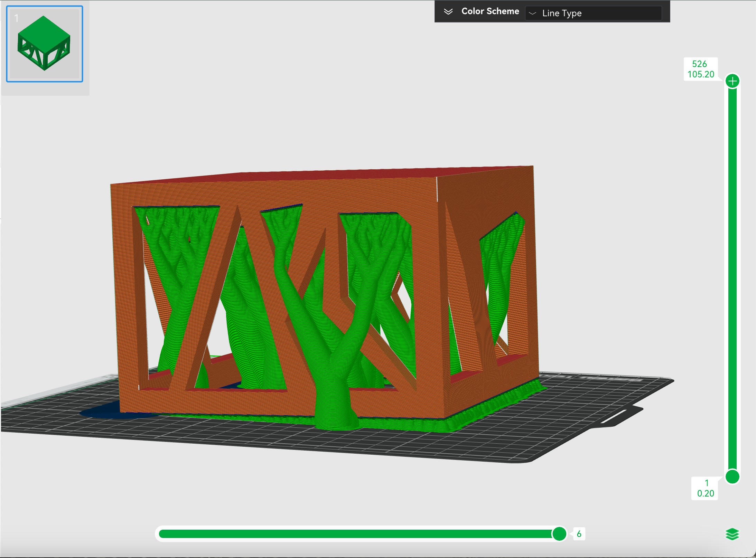Click the layers stack icon
The width and height of the screenshot is (756, 558).
tap(732, 534)
